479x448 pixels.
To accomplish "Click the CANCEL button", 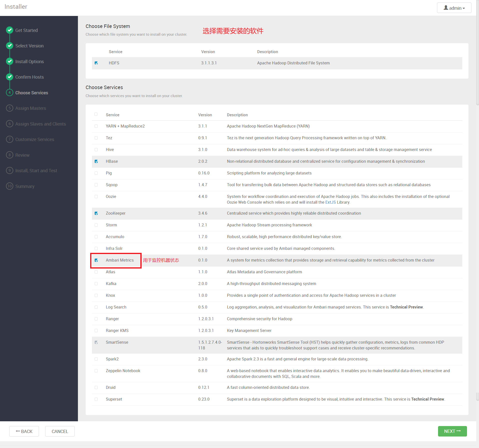I will point(60,431).
